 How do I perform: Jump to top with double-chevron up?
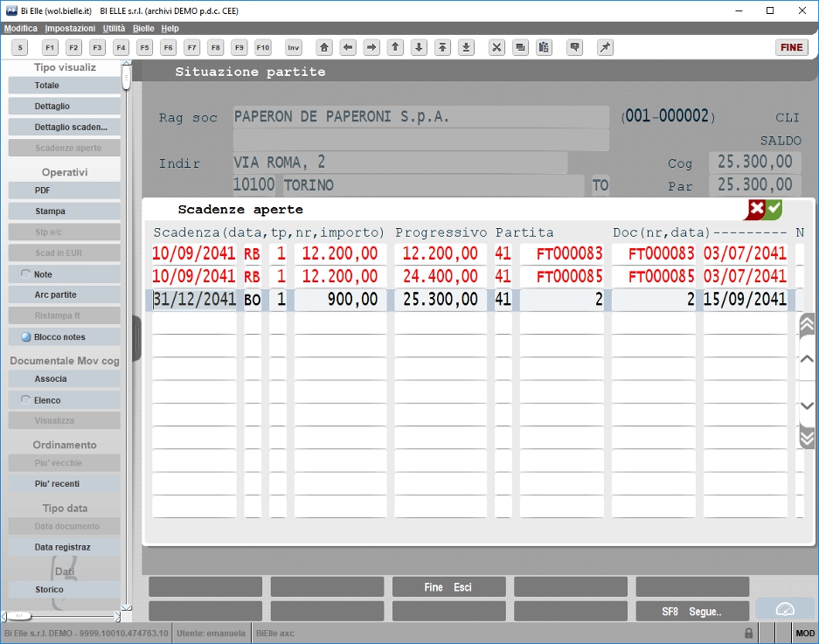tap(807, 325)
